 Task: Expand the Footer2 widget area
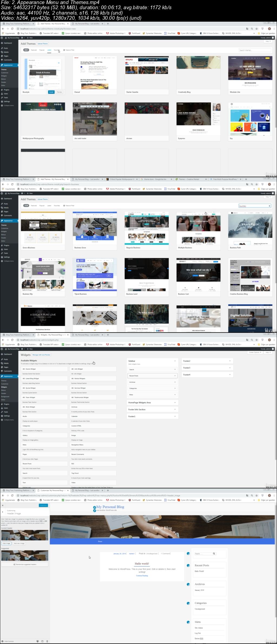(x=207, y=361)
